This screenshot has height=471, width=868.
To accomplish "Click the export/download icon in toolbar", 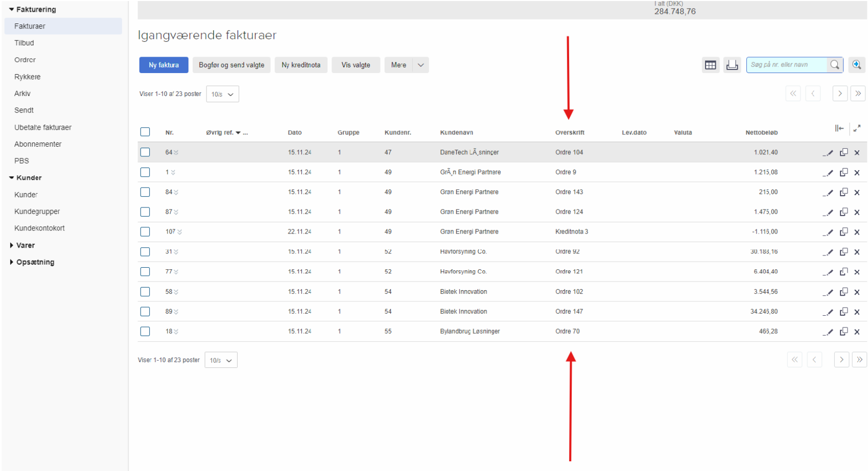I will tap(732, 65).
